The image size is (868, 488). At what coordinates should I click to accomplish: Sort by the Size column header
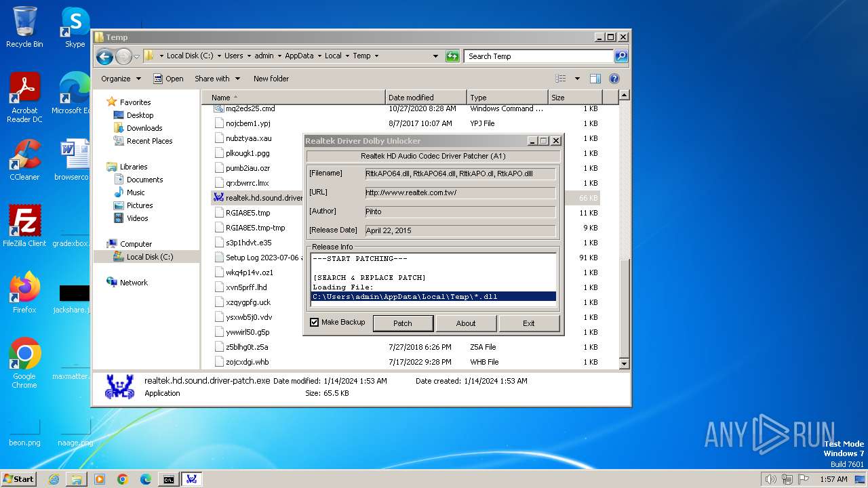tap(574, 98)
